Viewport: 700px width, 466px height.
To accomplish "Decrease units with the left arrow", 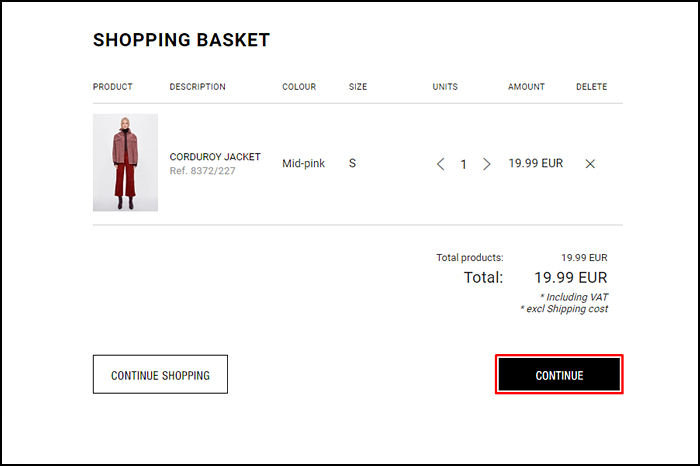I will [441, 164].
